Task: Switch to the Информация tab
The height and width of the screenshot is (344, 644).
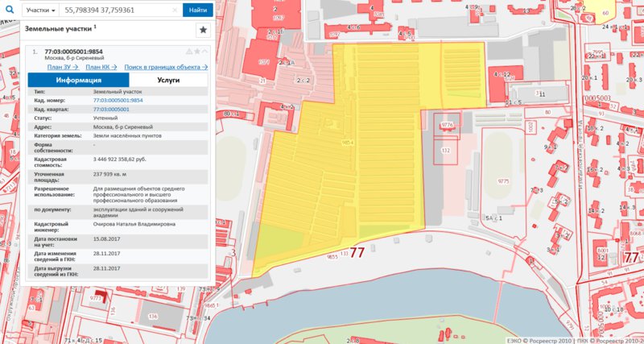Action: (78, 80)
